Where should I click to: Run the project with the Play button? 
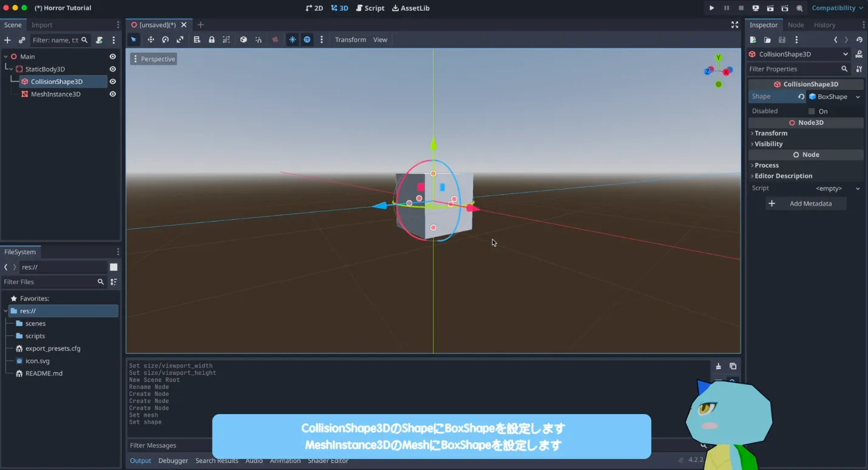[712, 8]
